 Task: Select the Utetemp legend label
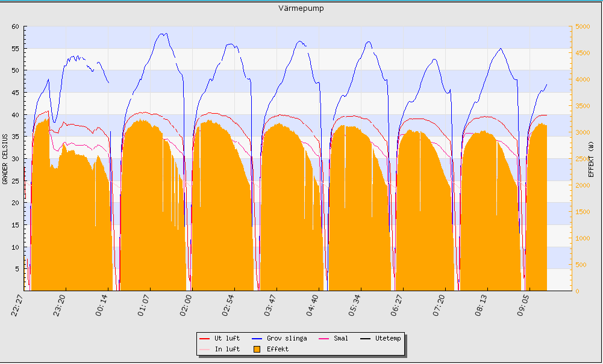pyautogui.click(x=387, y=339)
